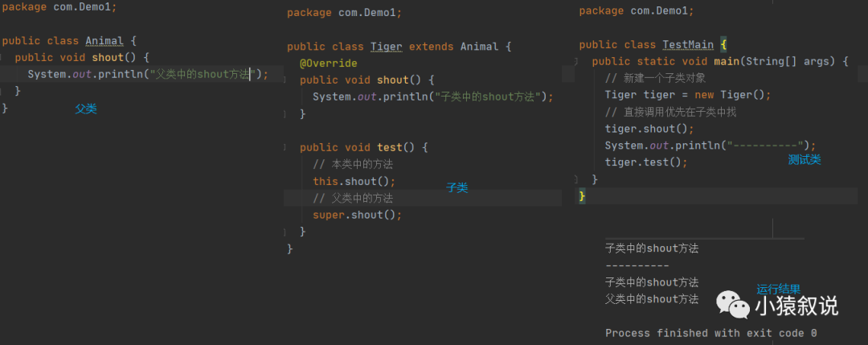
Task: Click the shout method name in Tiger class
Action: pos(394,80)
